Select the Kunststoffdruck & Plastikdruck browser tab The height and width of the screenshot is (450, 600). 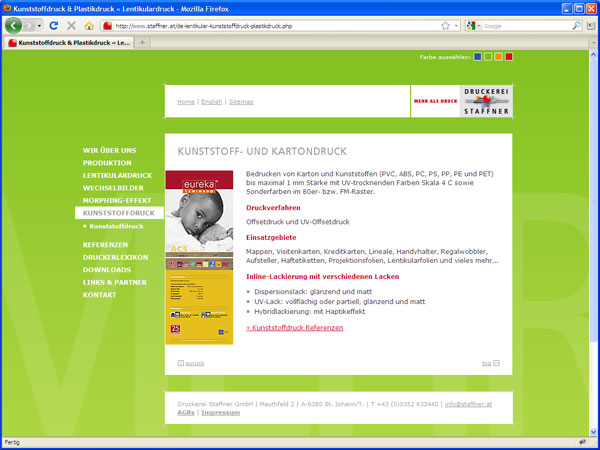click(x=69, y=43)
